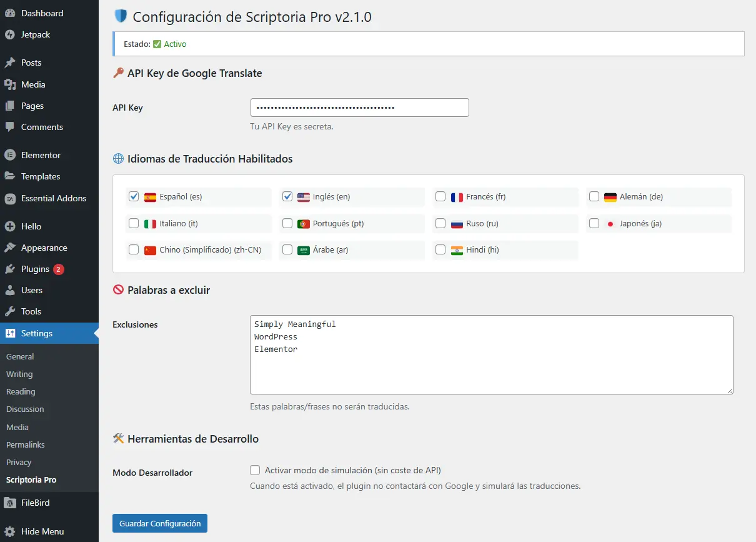Open Media library icon in sidebar
Screen dimensions: 756x542
10,84
